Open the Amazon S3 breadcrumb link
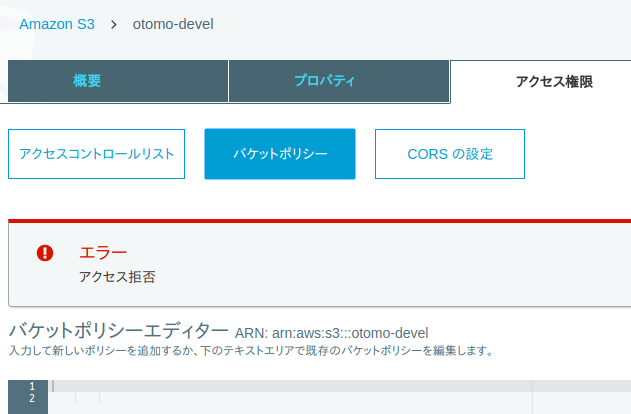This screenshot has width=631, height=414. [x=57, y=24]
